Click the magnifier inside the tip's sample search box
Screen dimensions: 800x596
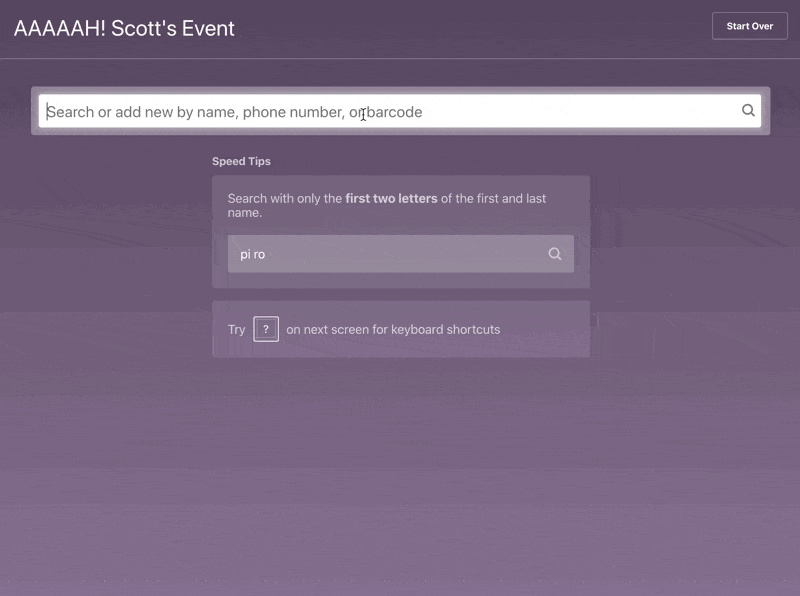[x=554, y=254]
